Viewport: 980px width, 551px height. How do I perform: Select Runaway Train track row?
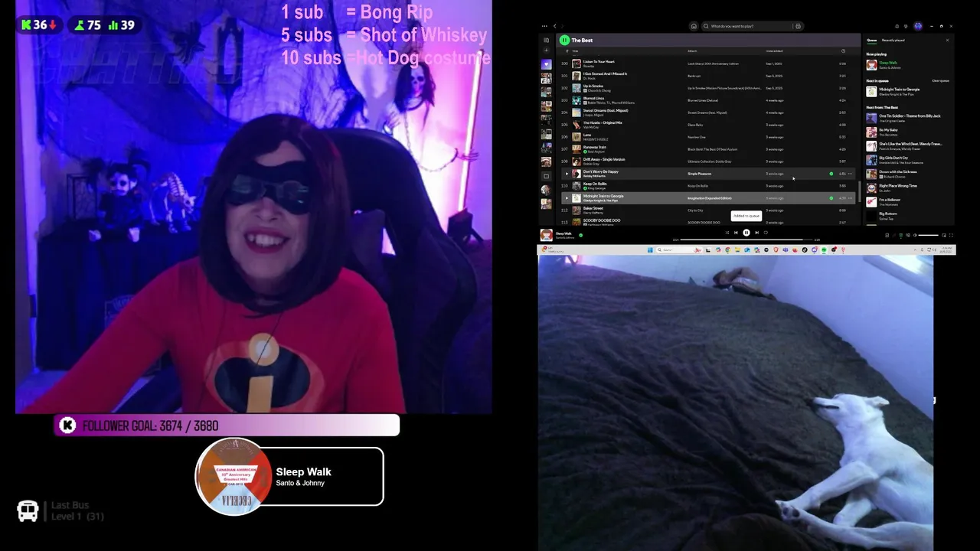[708, 149]
